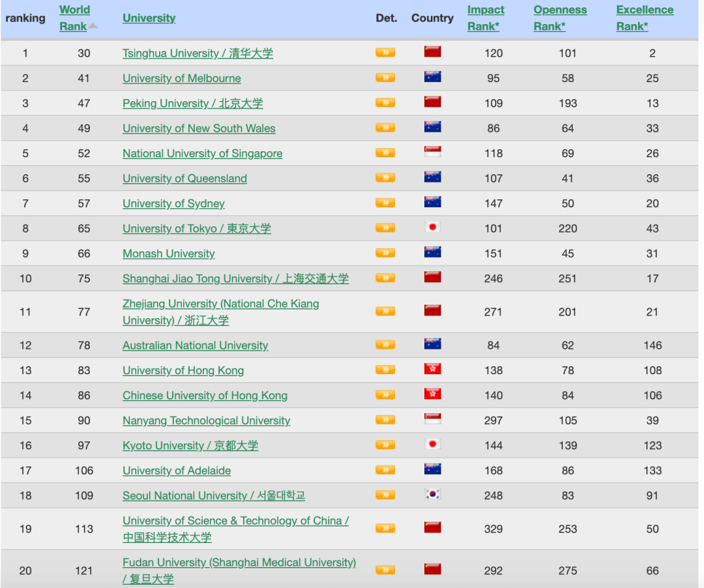This screenshot has width=704, height=588.
Task: Open details for Tsinghua University
Action: (385, 53)
